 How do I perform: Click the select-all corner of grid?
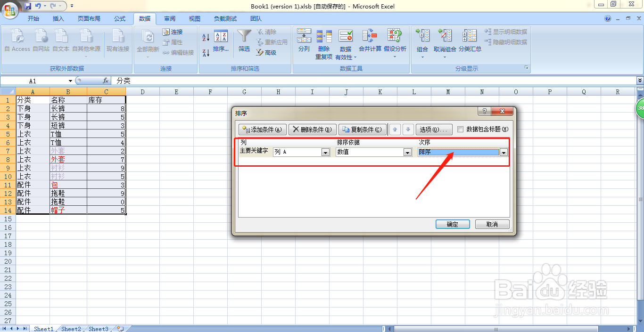8,92
